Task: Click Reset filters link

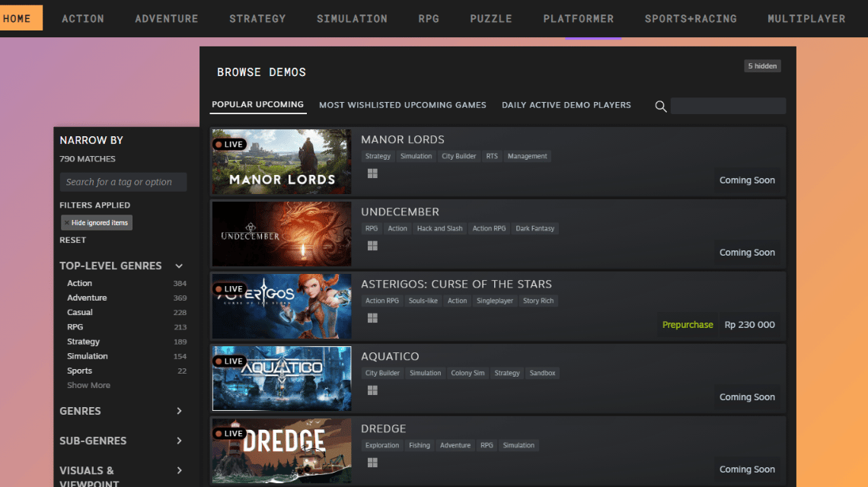Action: click(x=72, y=240)
